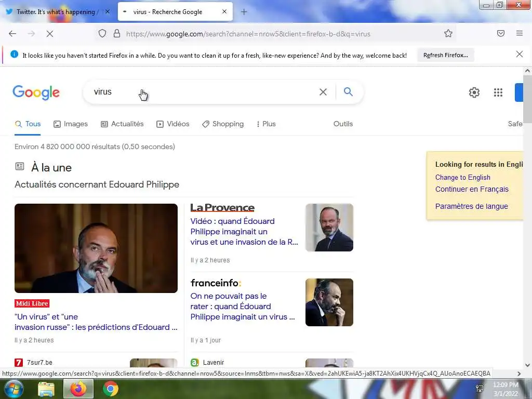
Task: Run search with the magnifier icon
Action: [348, 91]
